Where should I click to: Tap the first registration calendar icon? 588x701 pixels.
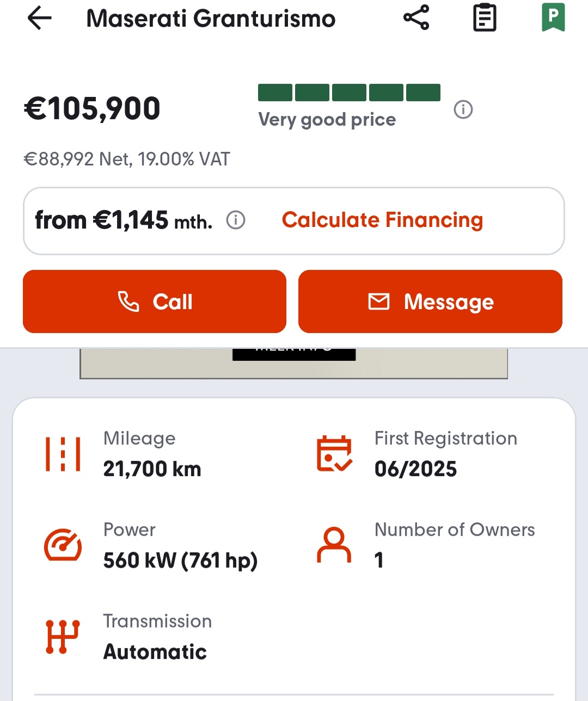point(334,453)
